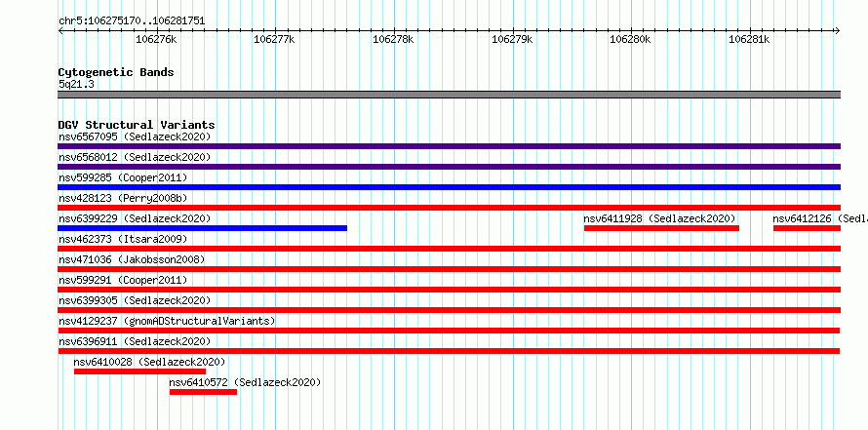Click the 106278k ruler tick label
The width and height of the screenshot is (868, 430).
[394, 39]
